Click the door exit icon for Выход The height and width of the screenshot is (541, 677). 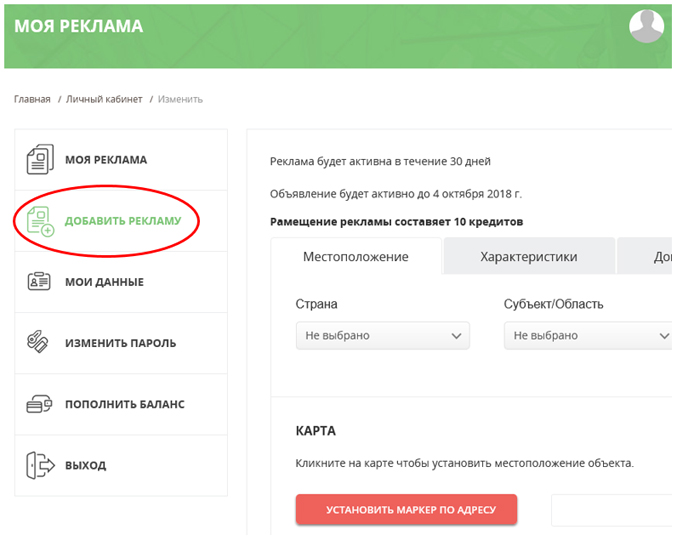click(39, 465)
